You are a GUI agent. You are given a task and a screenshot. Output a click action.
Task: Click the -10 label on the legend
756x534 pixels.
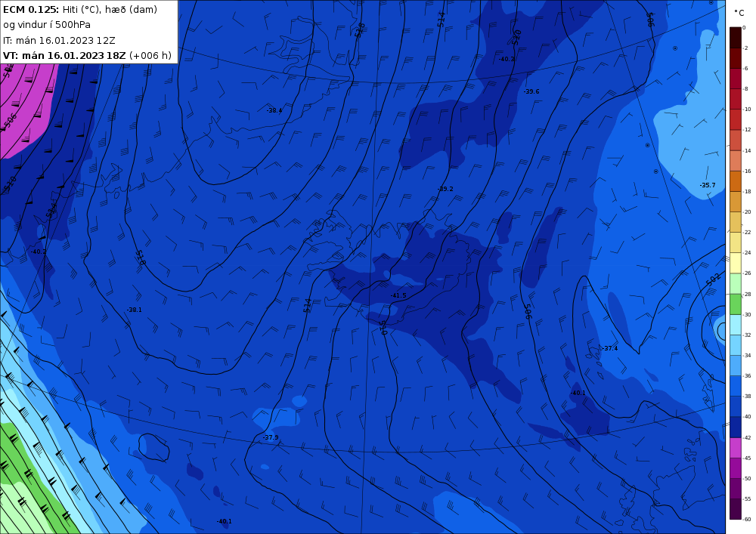(x=746, y=110)
